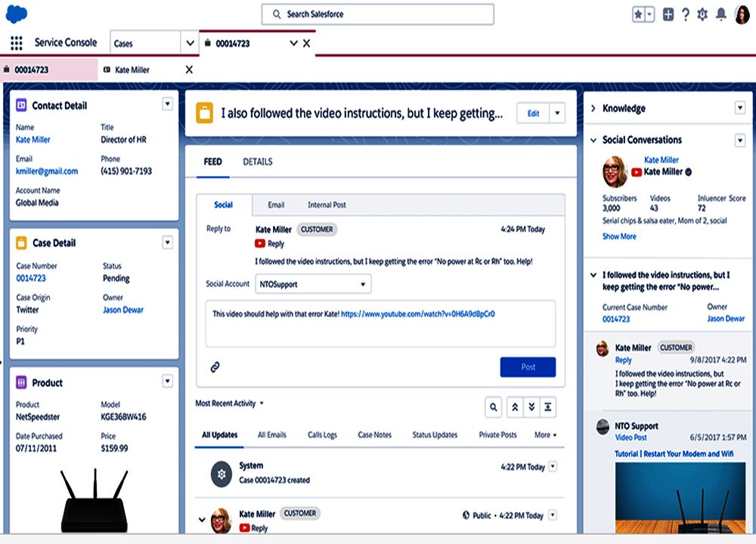Click the YouTube icon next to Kate Miller name
The width and height of the screenshot is (756, 544).
click(637, 172)
